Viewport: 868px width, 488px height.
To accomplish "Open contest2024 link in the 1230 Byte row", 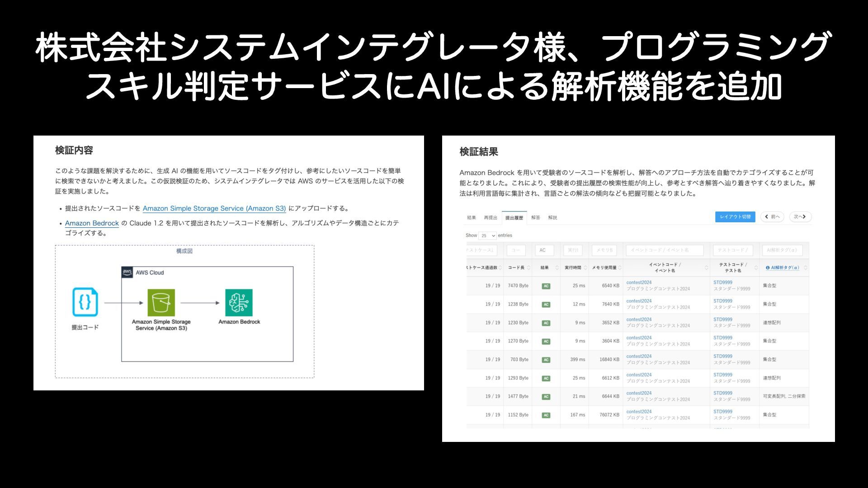I will pos(639,319).
